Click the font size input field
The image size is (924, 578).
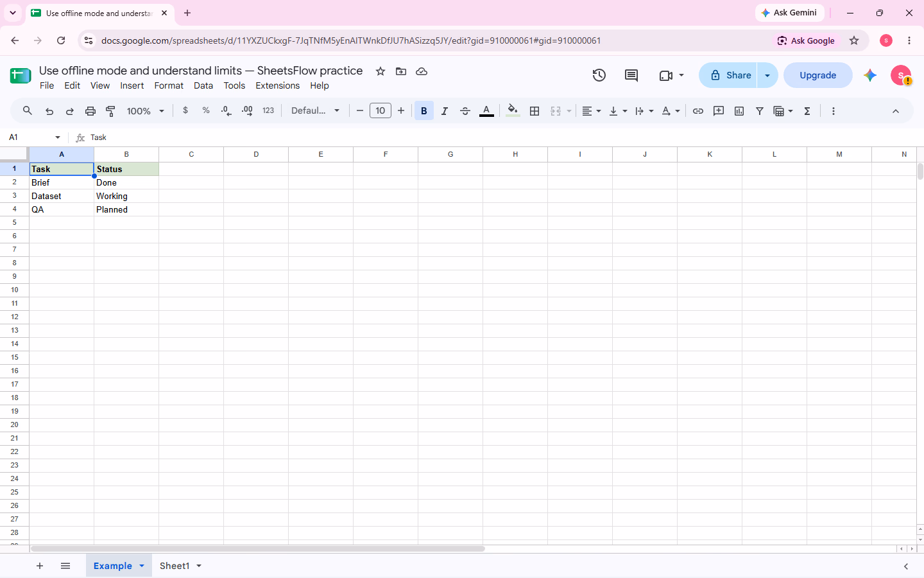(381, 110)
